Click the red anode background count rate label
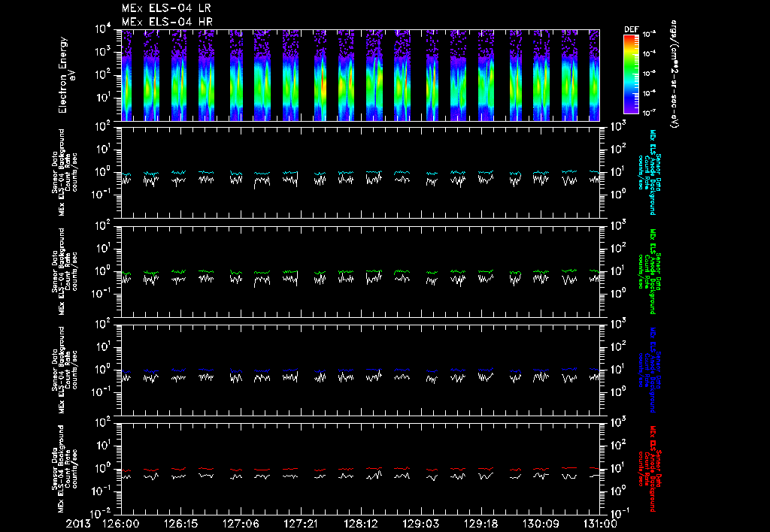Image resolution: width=770 pixels, height=532 pixels. click(649, 469)
